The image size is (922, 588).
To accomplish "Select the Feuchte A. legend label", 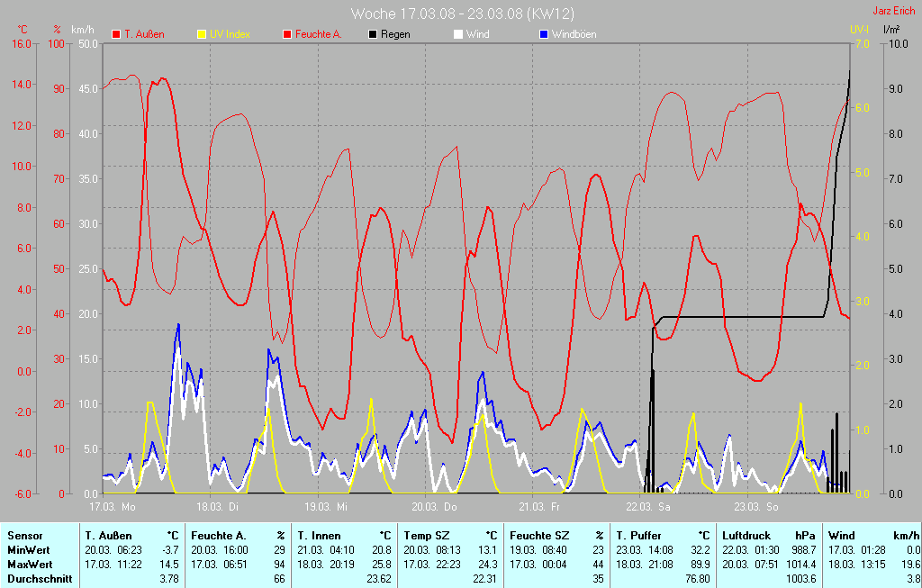I will point(318,35).
